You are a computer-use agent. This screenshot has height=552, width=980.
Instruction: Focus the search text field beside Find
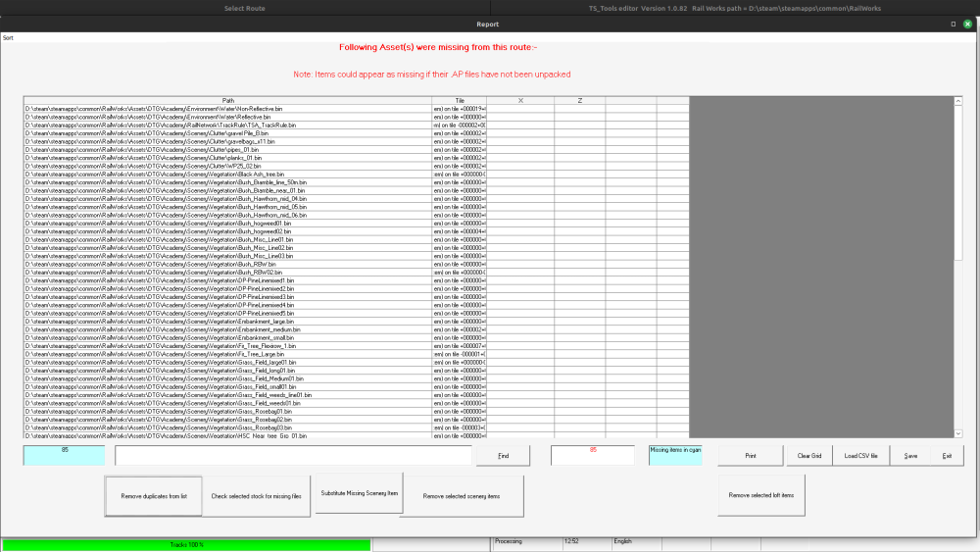(293, 456)
